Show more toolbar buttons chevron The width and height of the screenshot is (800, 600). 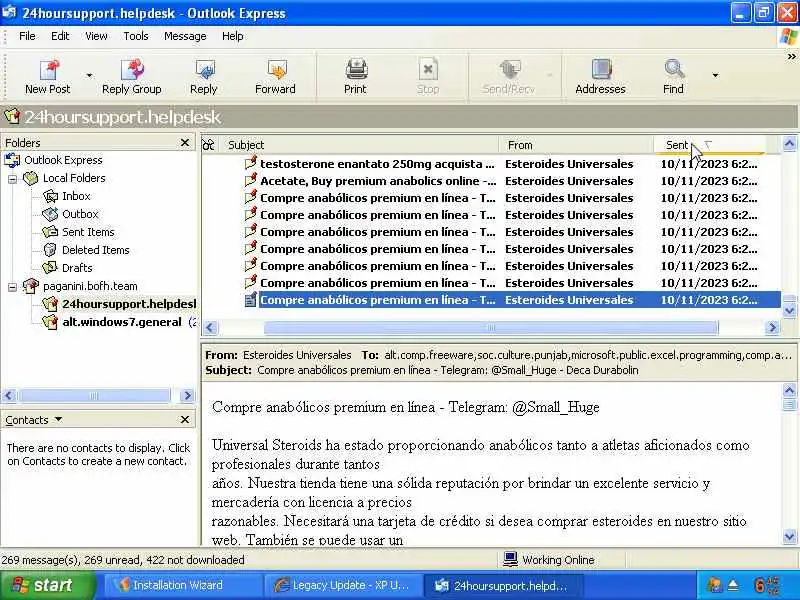pyautogui.click(x=791, y=57)
